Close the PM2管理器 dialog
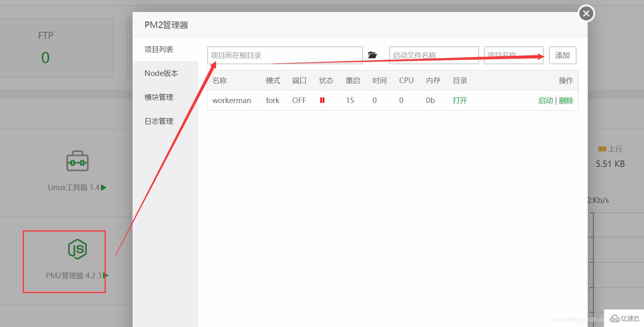 tap(586, 14)
